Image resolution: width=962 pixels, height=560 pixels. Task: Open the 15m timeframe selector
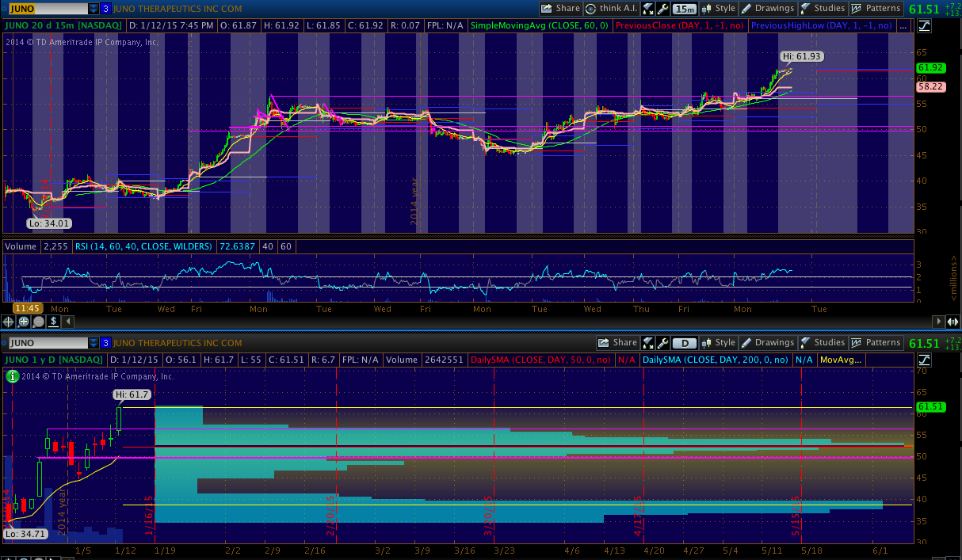(x=684, y=9)
